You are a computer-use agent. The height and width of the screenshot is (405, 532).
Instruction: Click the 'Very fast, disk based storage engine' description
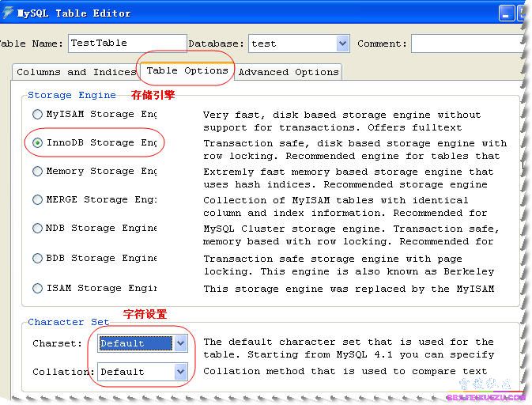[341, 121]
